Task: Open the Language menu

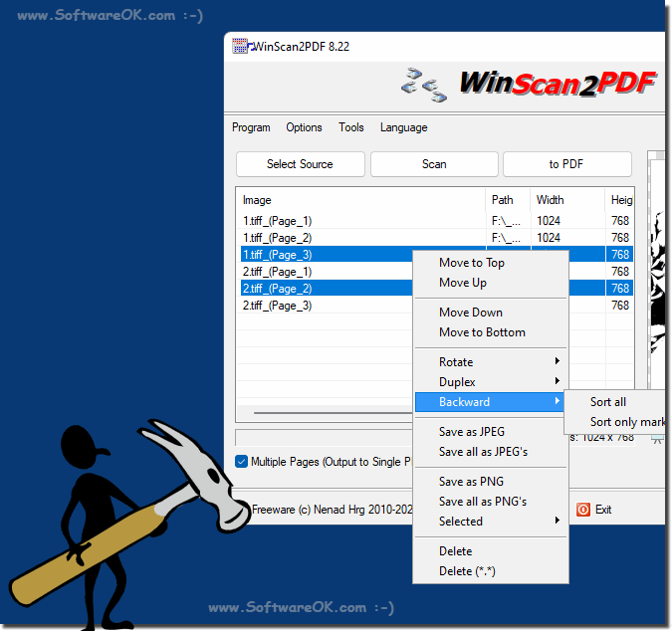Action: click(x=404, y=127)
